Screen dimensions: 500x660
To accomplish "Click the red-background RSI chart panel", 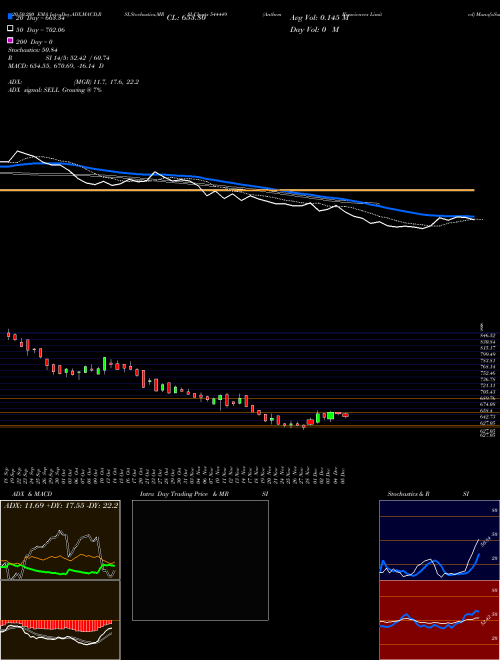I will coord(439,620).
